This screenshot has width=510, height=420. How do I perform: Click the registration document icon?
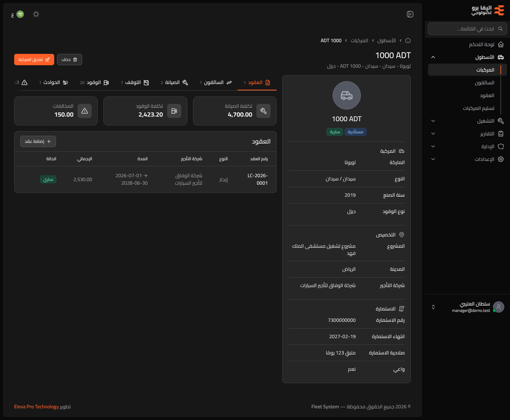pos(402,309)
